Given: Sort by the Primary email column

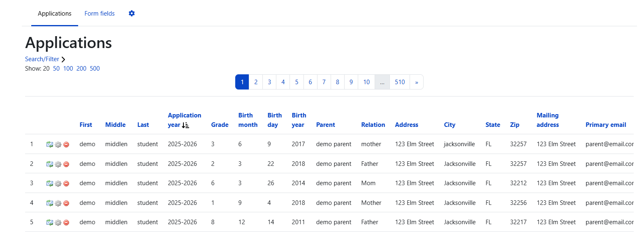Looking at the screenshot, I should (x=606, y=125).
